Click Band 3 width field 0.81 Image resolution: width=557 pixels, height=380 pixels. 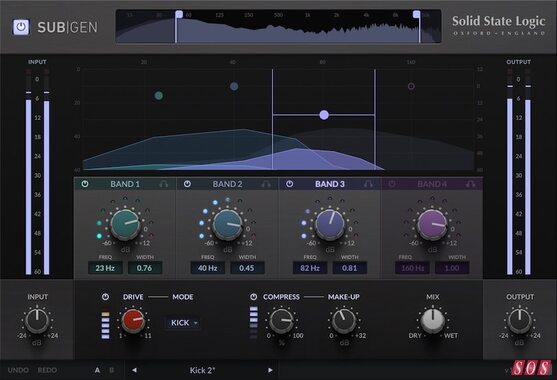pos(349,268)
